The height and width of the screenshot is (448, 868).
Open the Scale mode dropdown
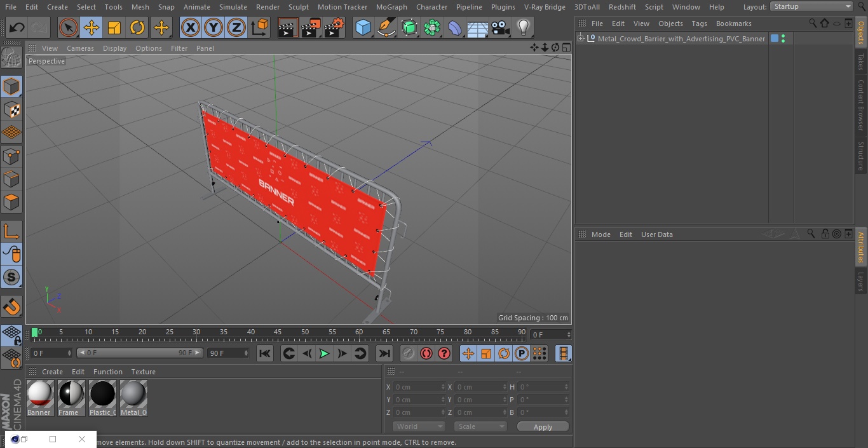pyautogui.click(x=480, y=426)
